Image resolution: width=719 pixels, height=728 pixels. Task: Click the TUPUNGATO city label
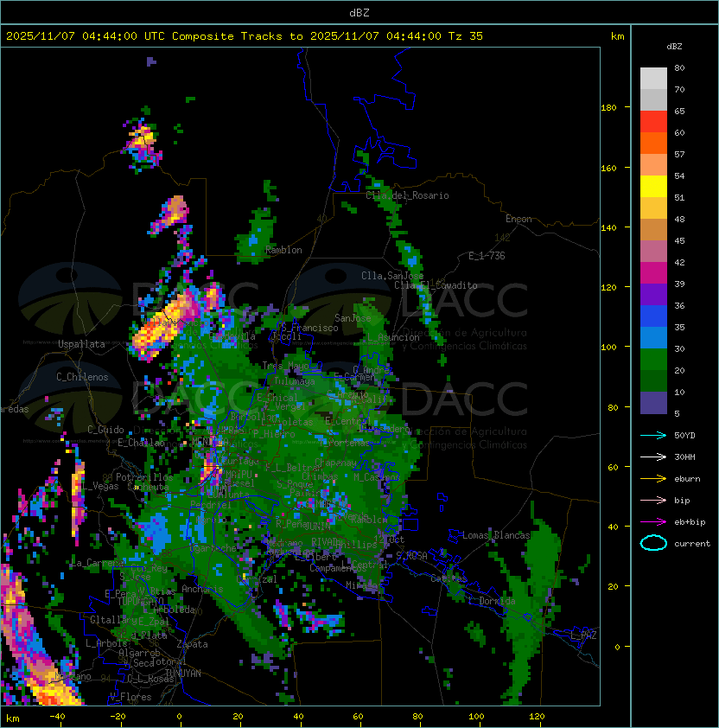point(140,601)
